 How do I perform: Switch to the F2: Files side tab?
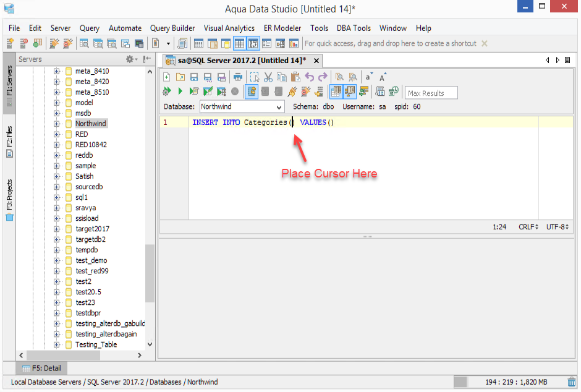click(x=9, y=141)
